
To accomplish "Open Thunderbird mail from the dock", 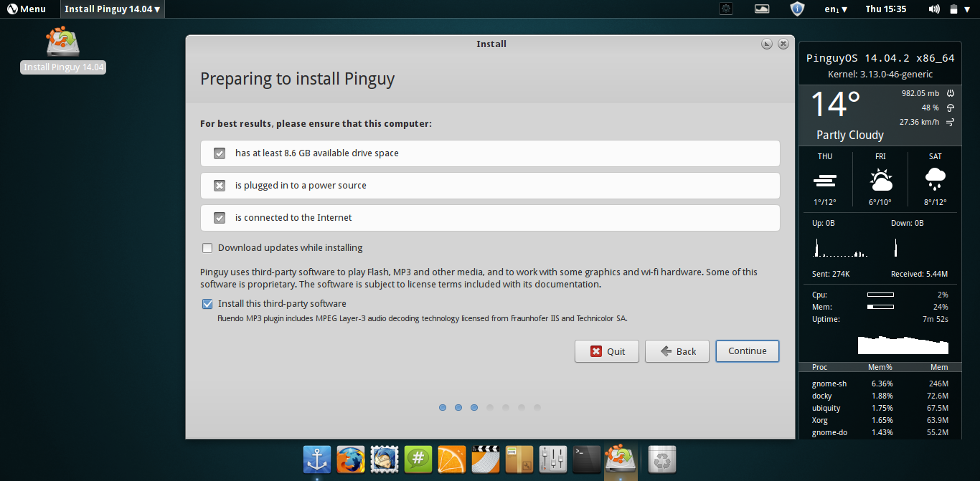I will click(x=385, y=459).
